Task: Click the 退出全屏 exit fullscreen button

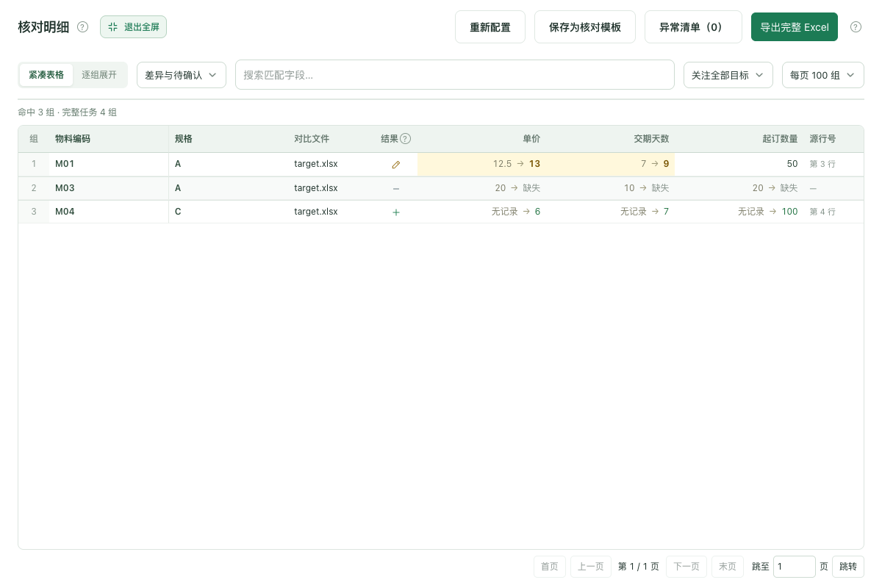Action: click(x=134, y=27)
